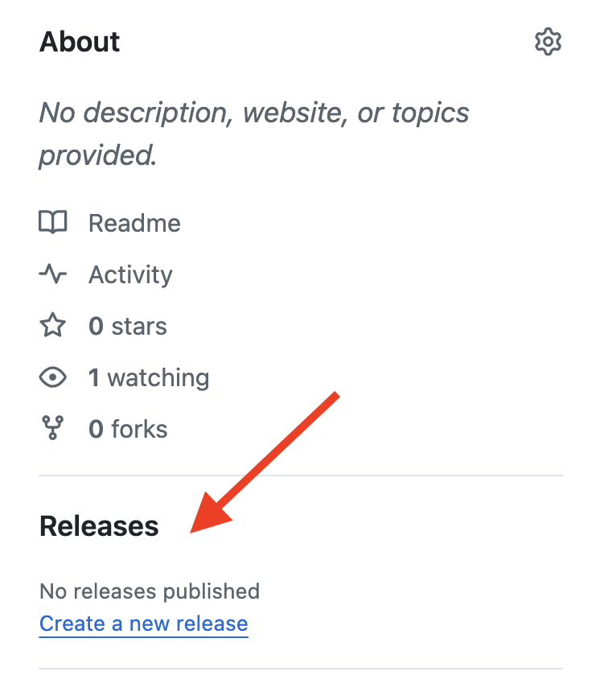The width and height of the screenshot is (600, 700).
Task: Click the No releases published text
Action: click(150, 591)
